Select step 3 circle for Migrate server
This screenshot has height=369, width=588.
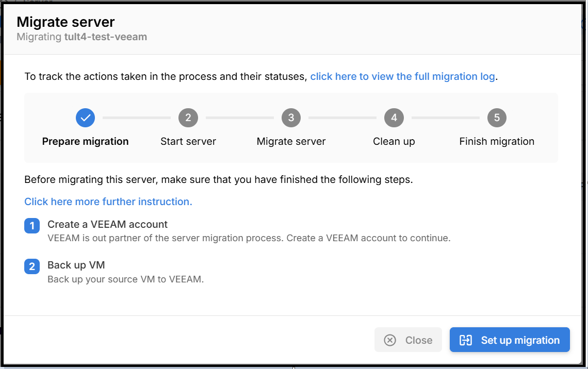point(291,118)
